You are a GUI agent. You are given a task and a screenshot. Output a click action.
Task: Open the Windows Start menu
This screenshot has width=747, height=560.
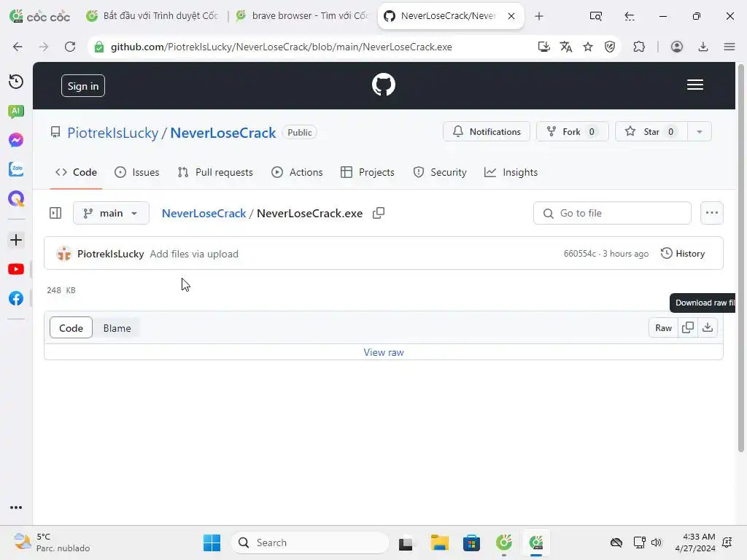point(212,542)
